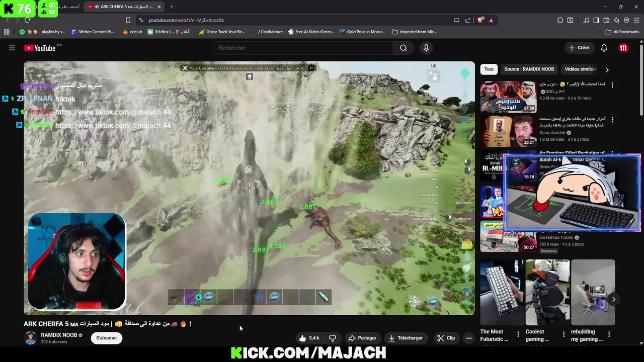Open options for 'Coolest gaming' short
Image resolution: width=644 pixels, height=362 pixels.
[x=563, y=334]
